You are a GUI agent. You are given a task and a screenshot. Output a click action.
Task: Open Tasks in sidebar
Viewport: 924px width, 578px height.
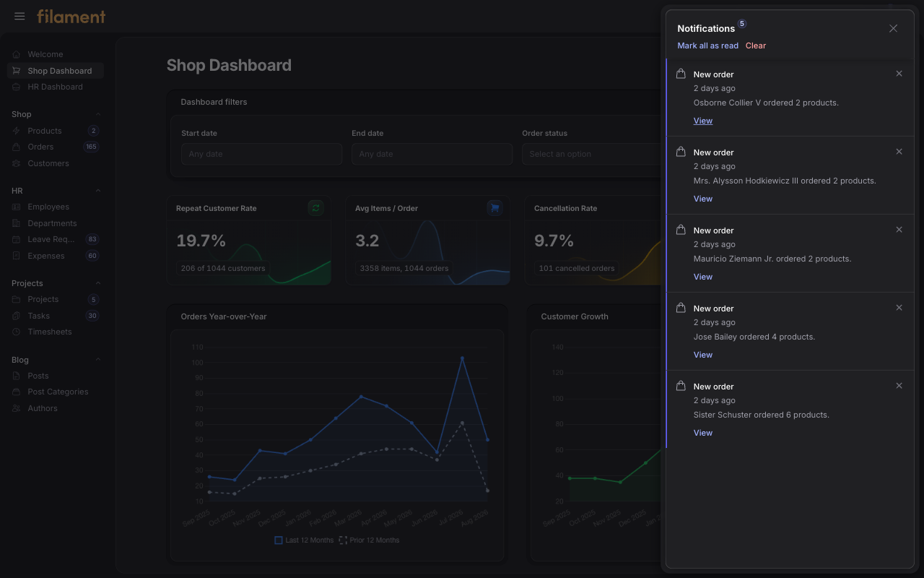pyautogui.click(x=56, y=316)
